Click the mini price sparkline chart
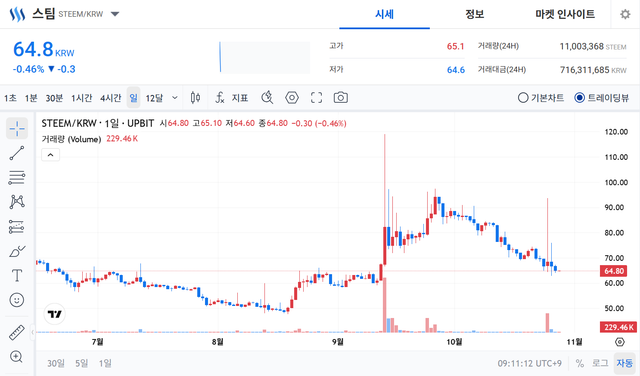Viewport: 640px width, 376px height. [x=264, y=57]
